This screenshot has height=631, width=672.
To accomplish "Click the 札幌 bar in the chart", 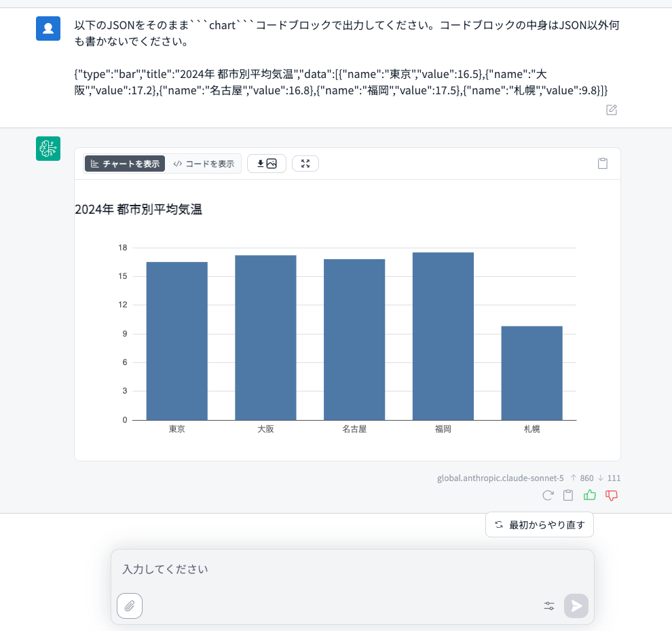I will [532, 373].
